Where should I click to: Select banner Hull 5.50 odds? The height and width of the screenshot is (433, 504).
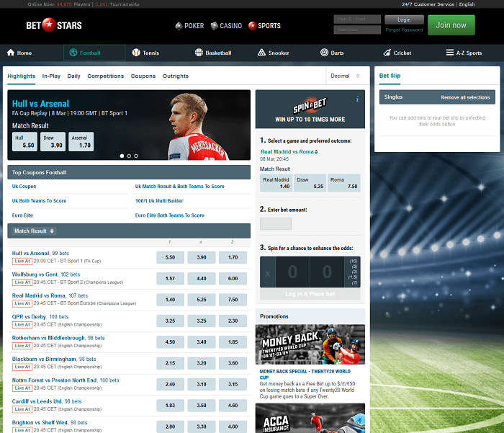[x=24, y=141]
